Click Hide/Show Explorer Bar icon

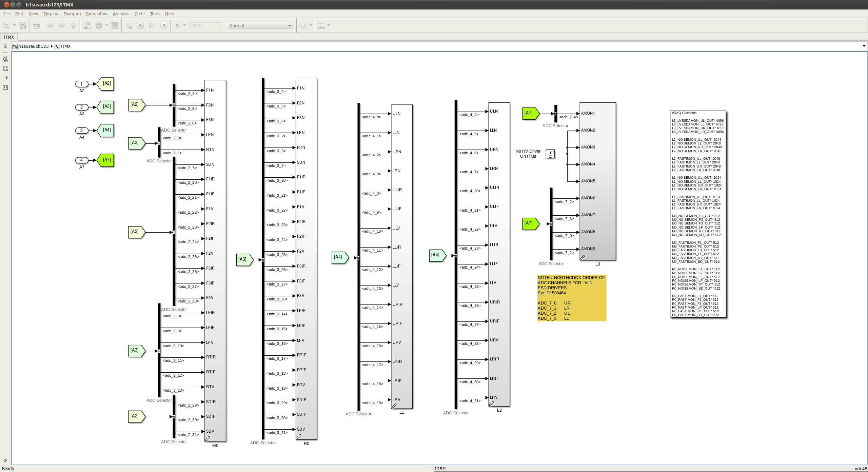pyautogui.click(x=5, y=46)
